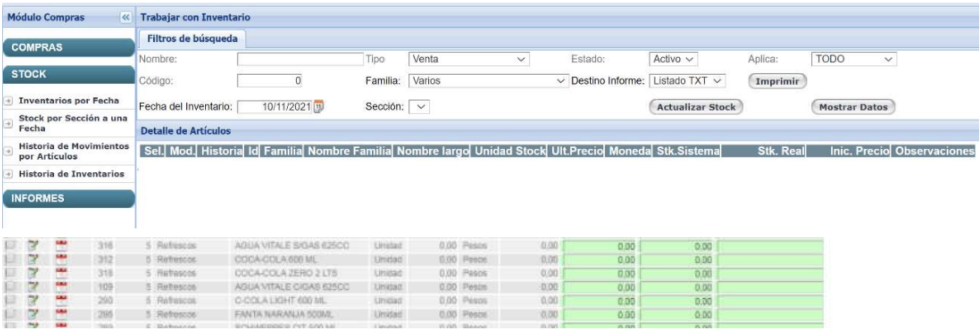Expand the STOCK menu section
The image size is (980, 333).
pyautogui.click(x=69, y=74)
